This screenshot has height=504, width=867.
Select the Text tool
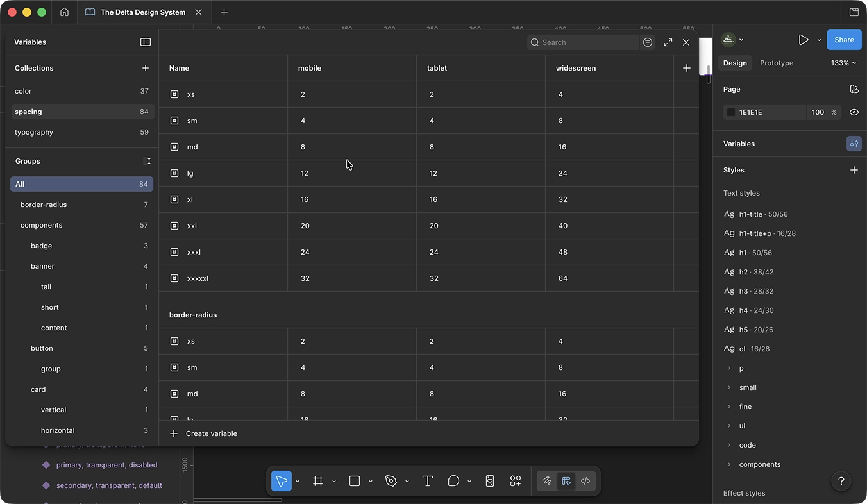(x=427, y=481)
